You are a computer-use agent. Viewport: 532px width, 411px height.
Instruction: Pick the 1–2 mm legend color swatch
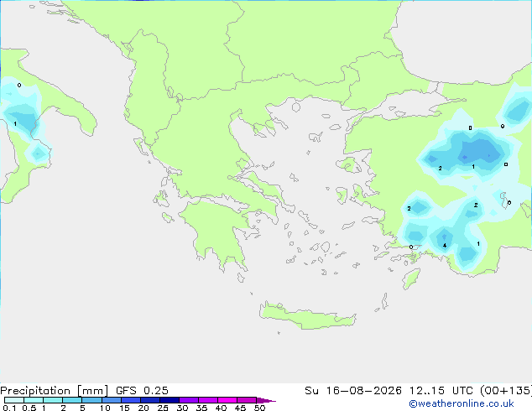coord(53,400)
